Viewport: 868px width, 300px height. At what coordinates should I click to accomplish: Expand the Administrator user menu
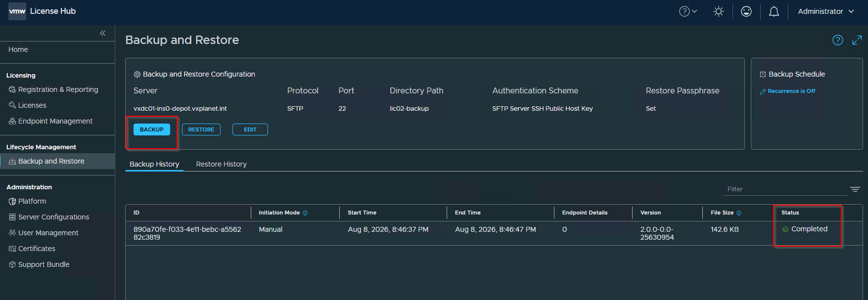point(826,11)
